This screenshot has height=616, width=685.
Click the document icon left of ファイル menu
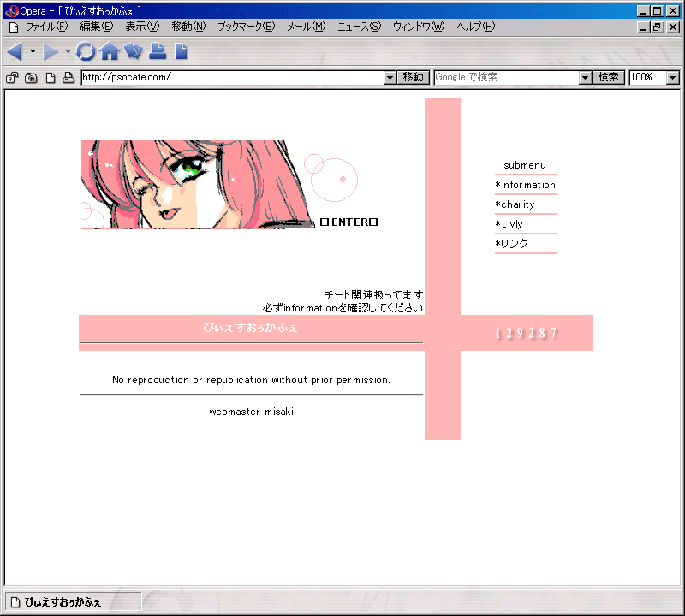14,27
